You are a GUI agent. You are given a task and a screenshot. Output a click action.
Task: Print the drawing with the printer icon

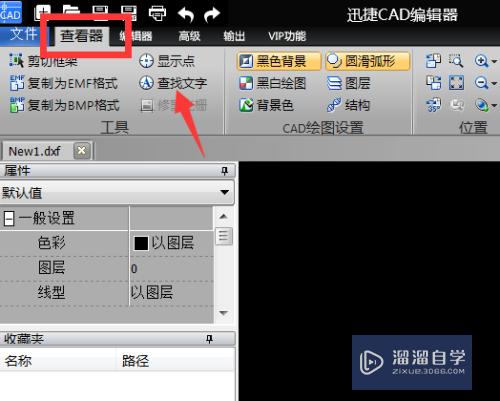157,13
